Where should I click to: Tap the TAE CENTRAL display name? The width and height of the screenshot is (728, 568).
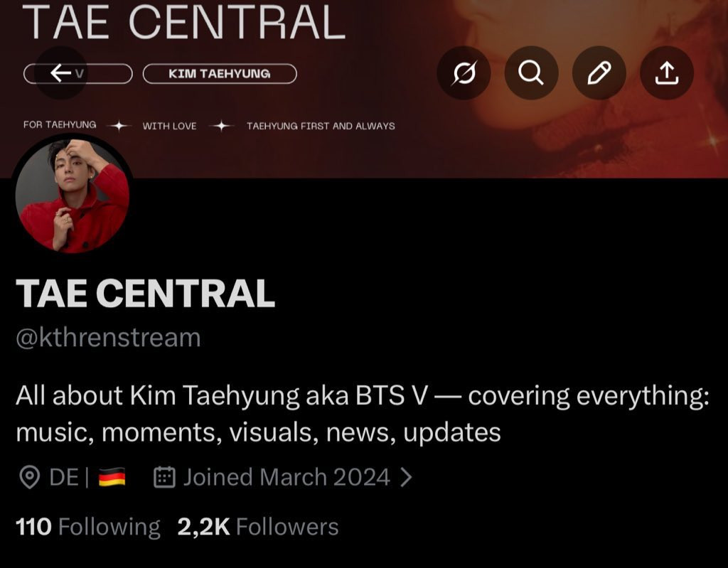click(x=145, y=294)
